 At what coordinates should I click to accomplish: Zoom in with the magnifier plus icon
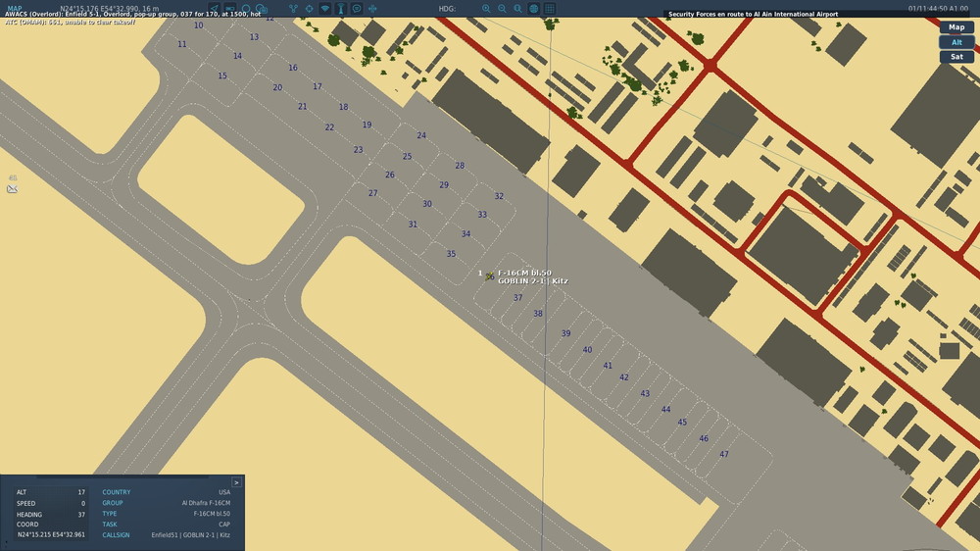point(486,9)
